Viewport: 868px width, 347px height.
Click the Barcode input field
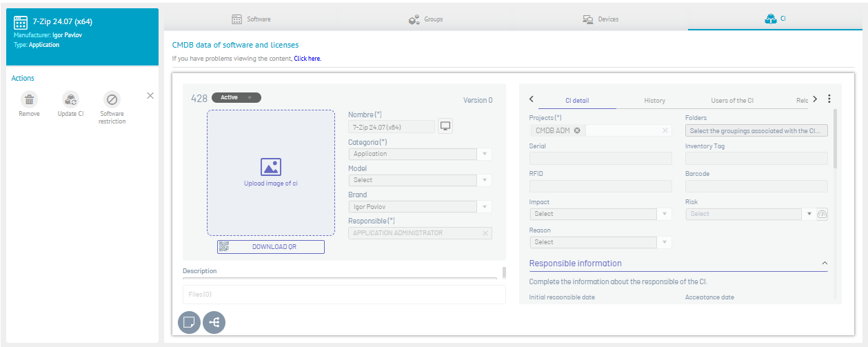(756, 186)
